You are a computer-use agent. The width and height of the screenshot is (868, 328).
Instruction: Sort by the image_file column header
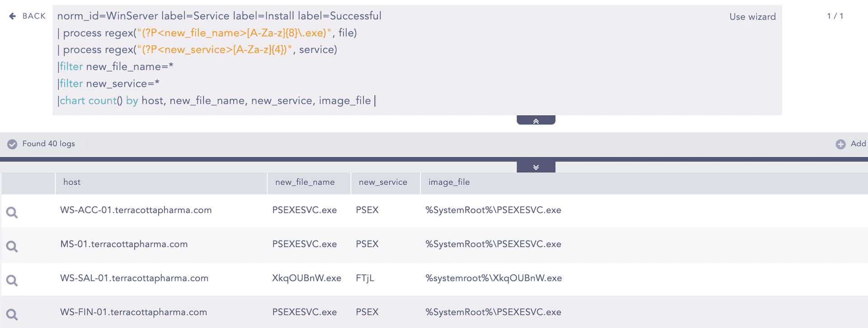(x=449, y=182)
